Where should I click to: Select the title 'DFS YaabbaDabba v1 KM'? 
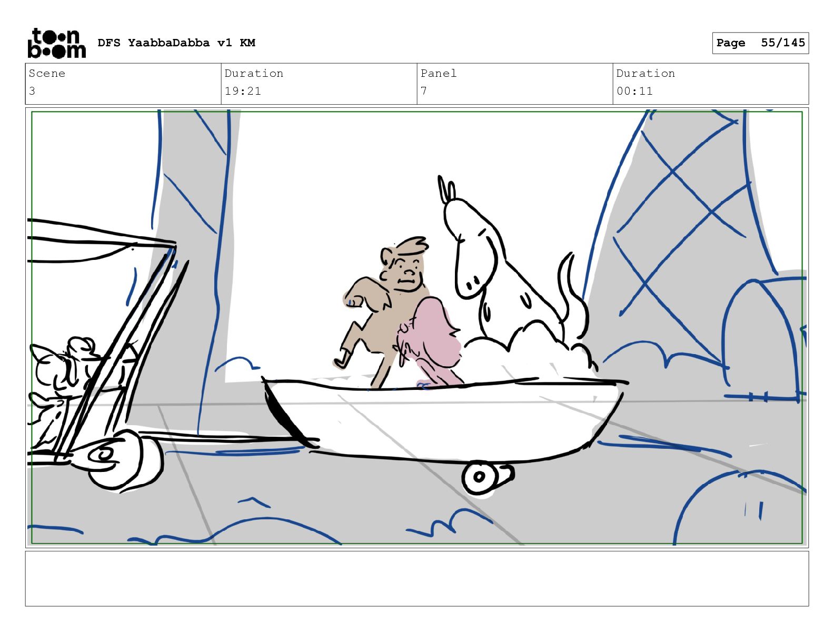176,43
